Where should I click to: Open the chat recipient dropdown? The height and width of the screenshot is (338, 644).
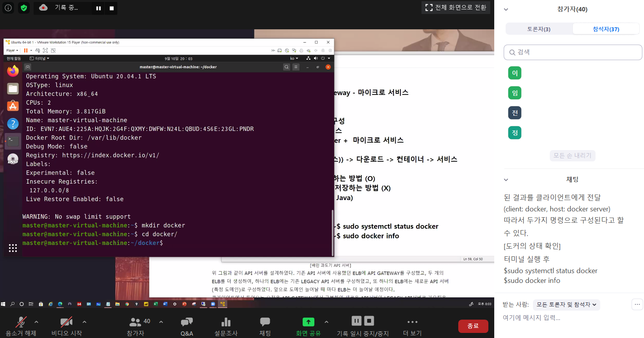coord(566,305)
